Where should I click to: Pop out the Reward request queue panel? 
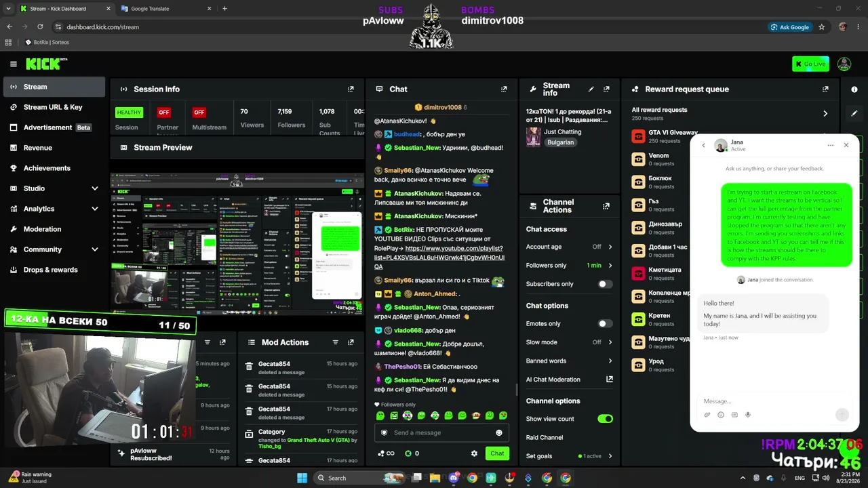pyautogui.click(x=825, y=89)
